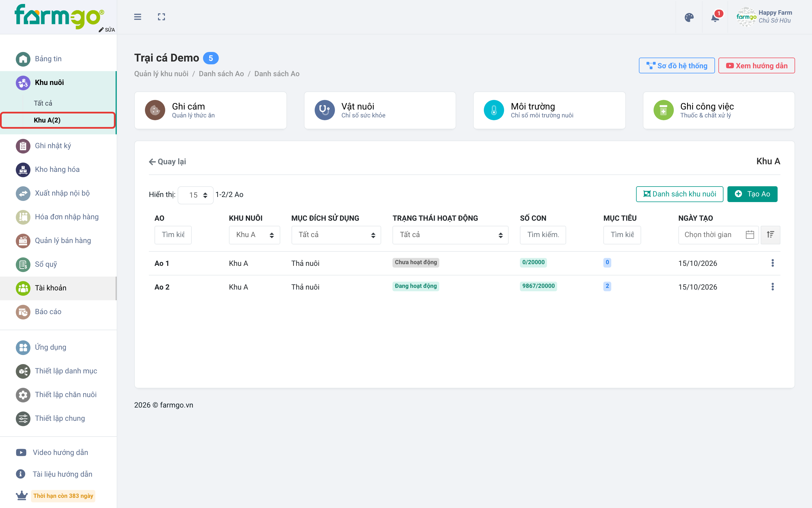The width and height of the screenshot is (812, 508).
Task: Open the Khu nuôi filter dropdown
Action: click(254, 235)
